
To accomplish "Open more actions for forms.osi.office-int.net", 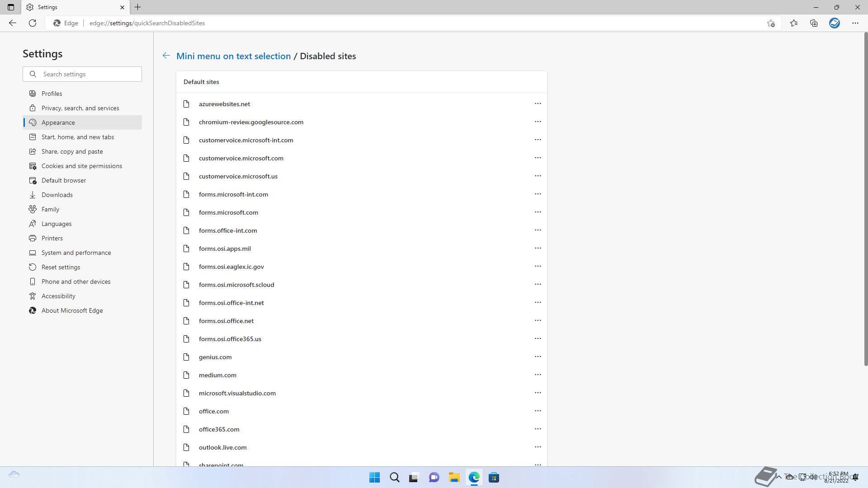I will point(538,302).
